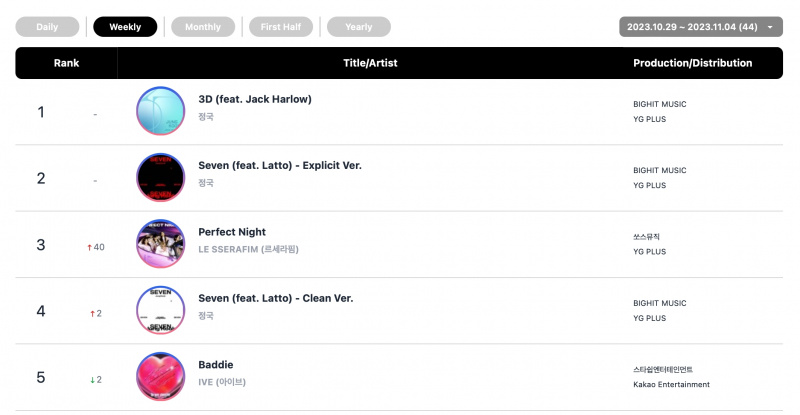Click the dropdown arrow beside week 44
This screenshot has width=800, height=415.
(770, 27)
